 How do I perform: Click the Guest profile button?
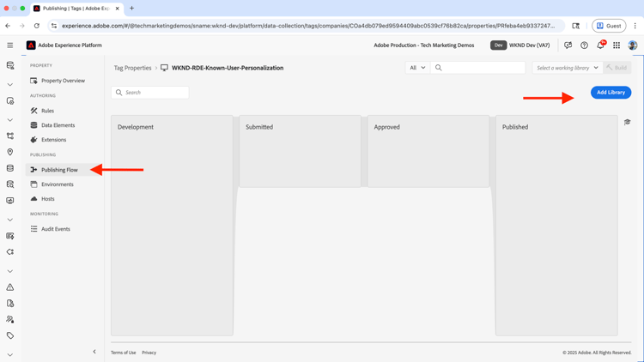[609, 26]
